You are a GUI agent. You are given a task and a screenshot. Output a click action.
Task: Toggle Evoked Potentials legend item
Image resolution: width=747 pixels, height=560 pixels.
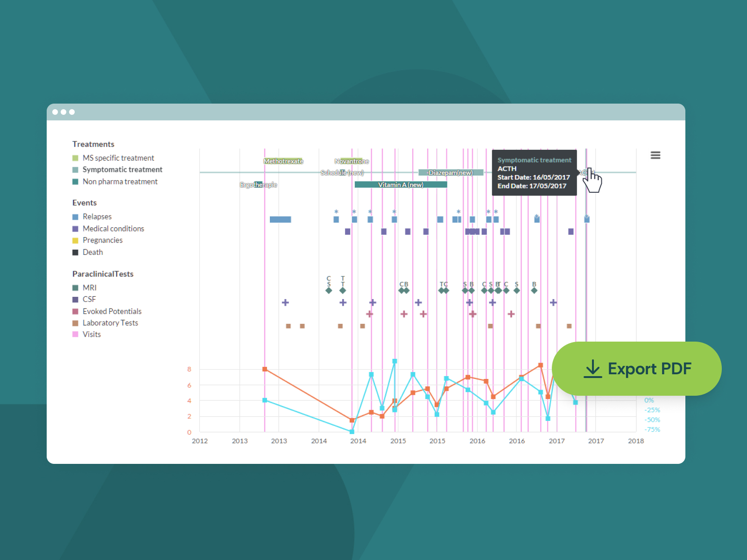coord(107,311)
